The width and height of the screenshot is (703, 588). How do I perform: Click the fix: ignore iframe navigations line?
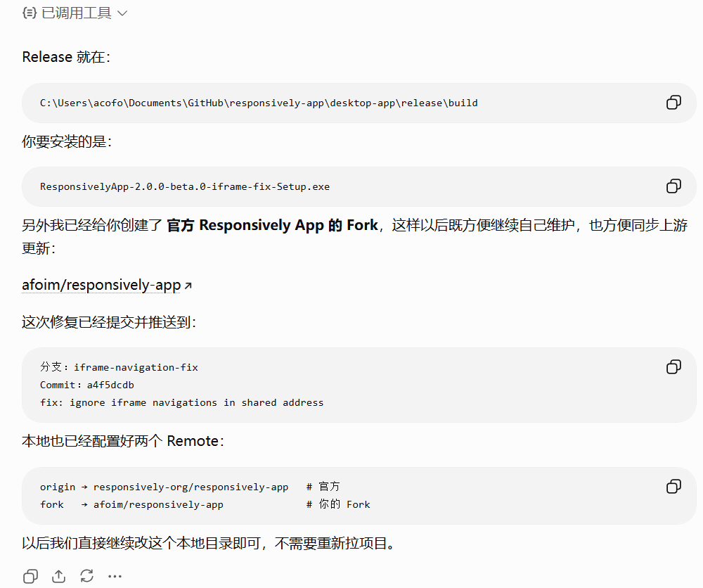(x=181, y=403)
